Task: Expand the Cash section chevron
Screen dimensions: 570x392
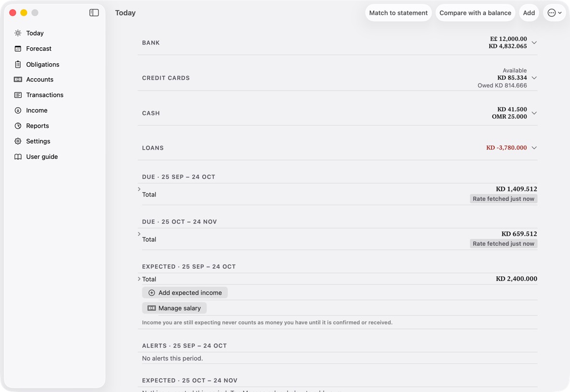Action: (x=534, y=113)
